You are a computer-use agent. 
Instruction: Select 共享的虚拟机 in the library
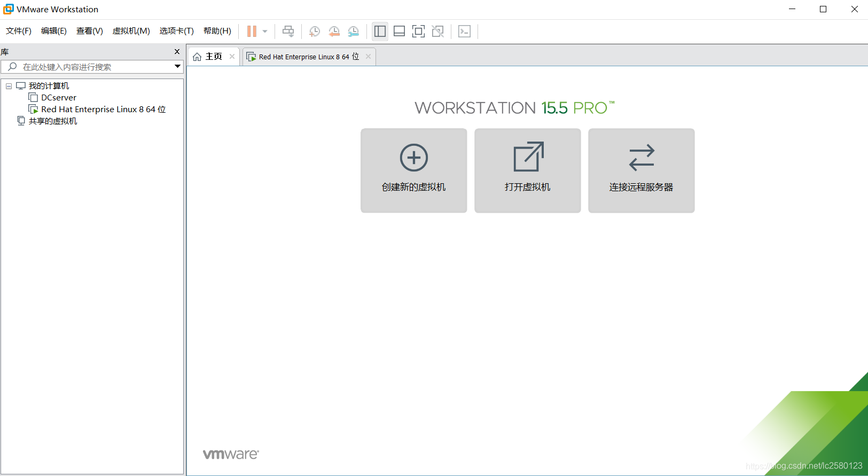click(52, 121)
